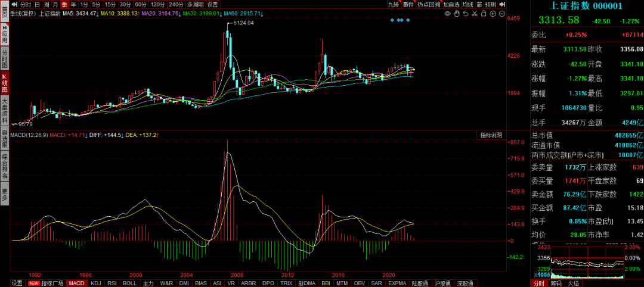Image resolution: width=644 pixels, height=287 pixels.
Task: Select the KDJ indicator tab
Action: coord(95,283)
